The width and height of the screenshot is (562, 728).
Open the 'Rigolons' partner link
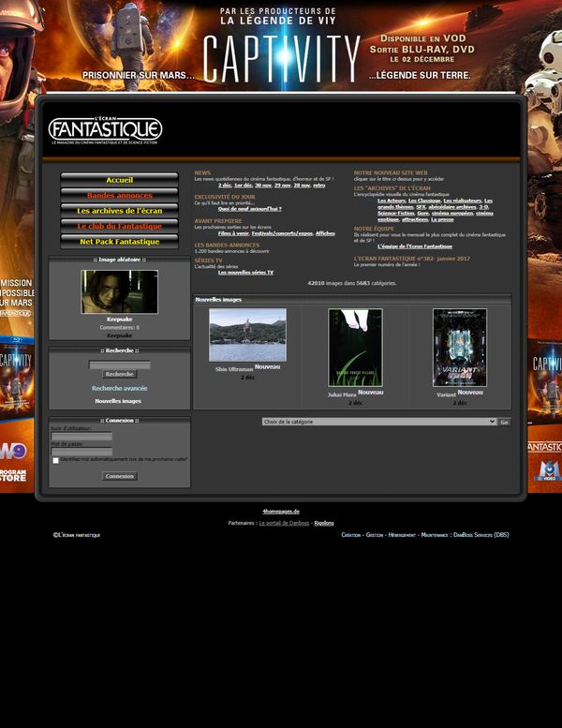(324, 523)
